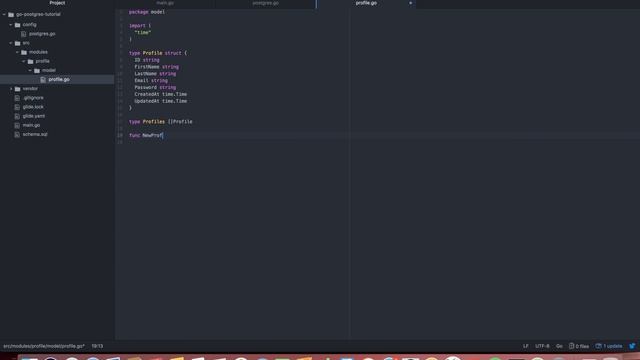Image resolution: width=640 pixels, height=360 pixels.
Task: Collapse the go-postgres-tutorial root folder chevron
Action: (x=4, y=15)
